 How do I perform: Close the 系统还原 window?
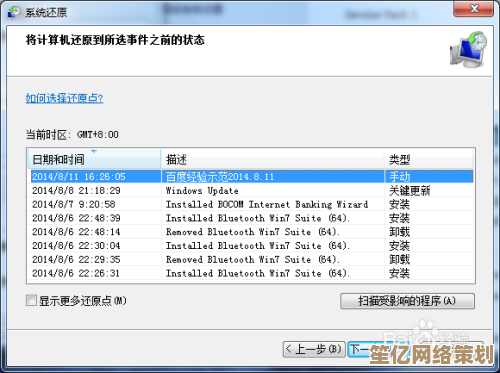(x=473, y=9)
